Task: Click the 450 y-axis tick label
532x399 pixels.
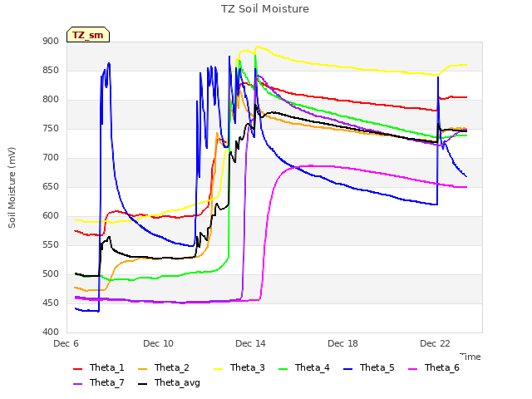Action: [51, 303]
